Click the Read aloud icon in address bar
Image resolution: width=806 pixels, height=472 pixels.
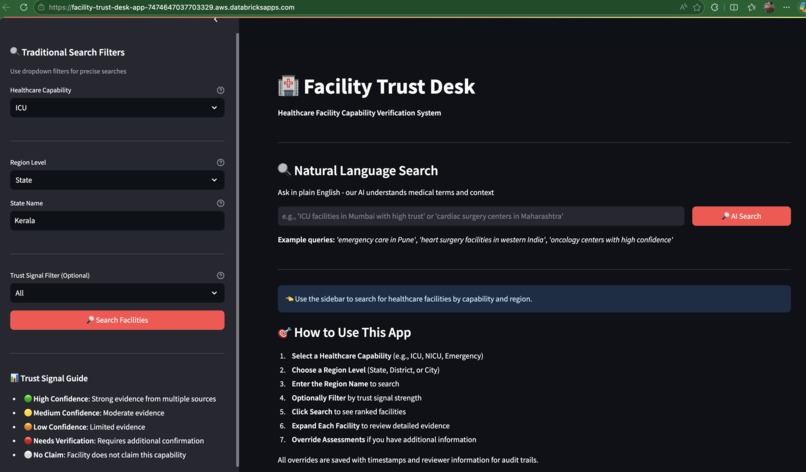click(x=683, y=7)
